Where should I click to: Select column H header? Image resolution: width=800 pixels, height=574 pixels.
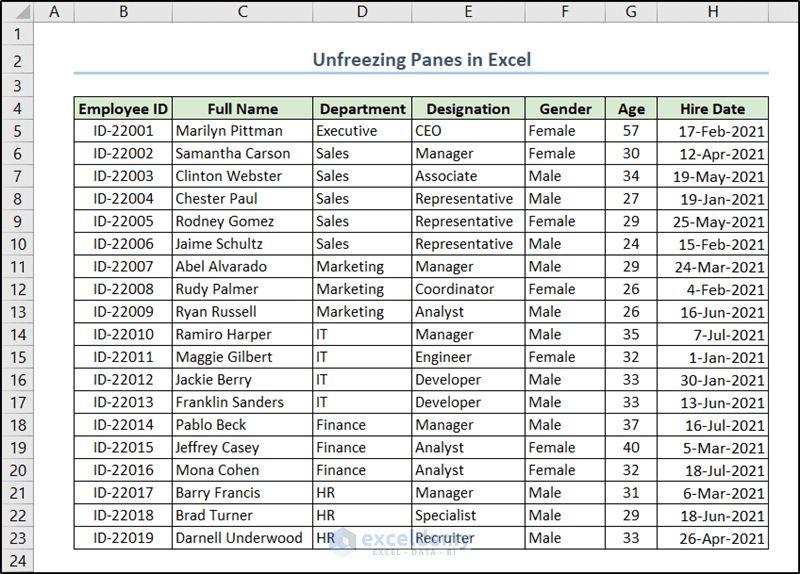(712, 12)
